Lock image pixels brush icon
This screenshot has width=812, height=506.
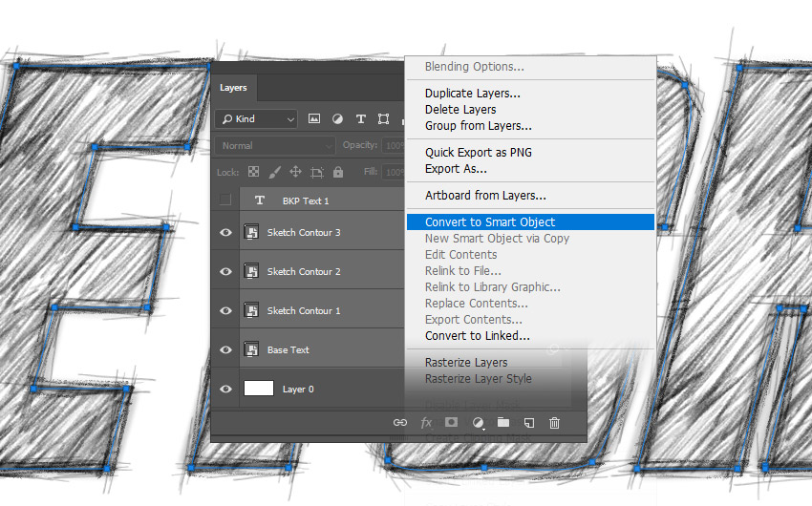click(274, 172)
